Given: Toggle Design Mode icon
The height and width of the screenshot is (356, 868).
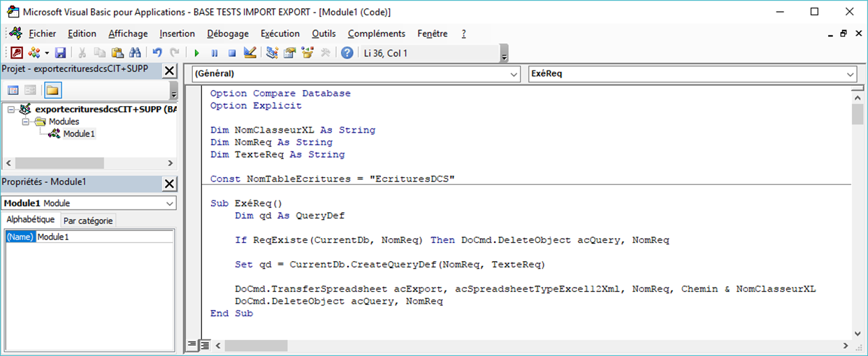Looking at the screenshot, I should (249, 52).
